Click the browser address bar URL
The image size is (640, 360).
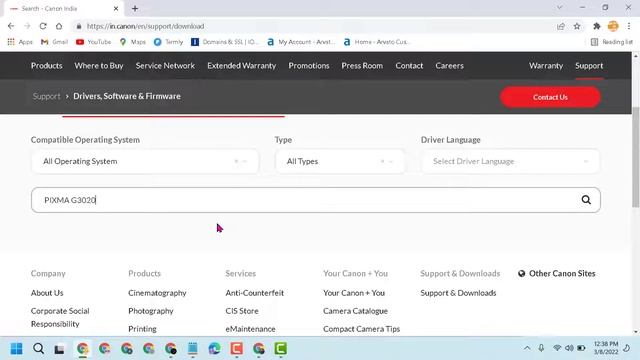tap(145, 26)
